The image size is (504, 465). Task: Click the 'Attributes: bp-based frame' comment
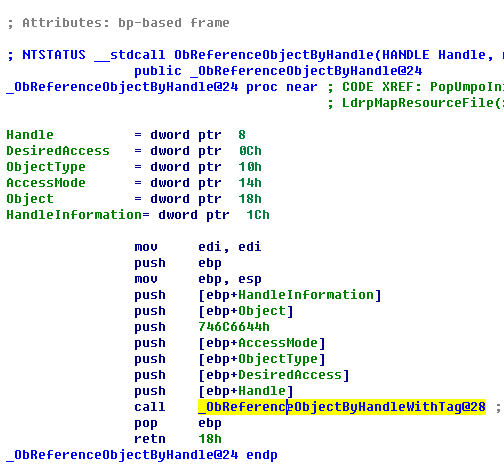pos(118,23)
